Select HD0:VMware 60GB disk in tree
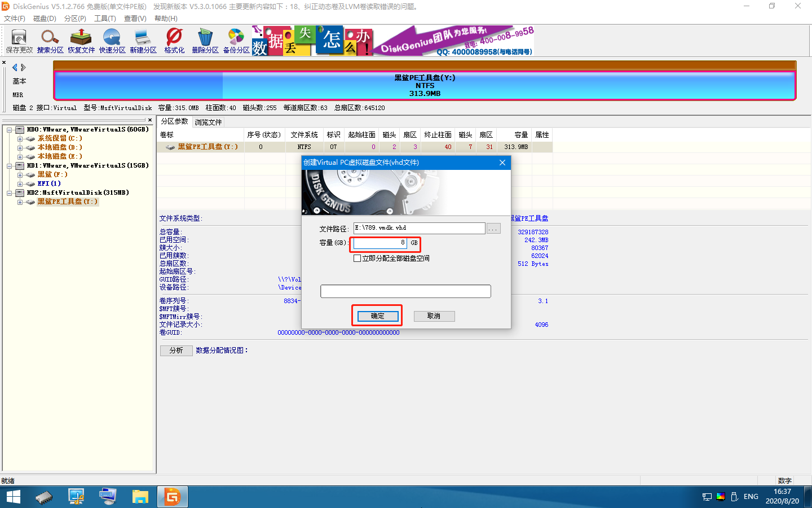The height and width of the screenshot is (508, 812). (87, 129)
